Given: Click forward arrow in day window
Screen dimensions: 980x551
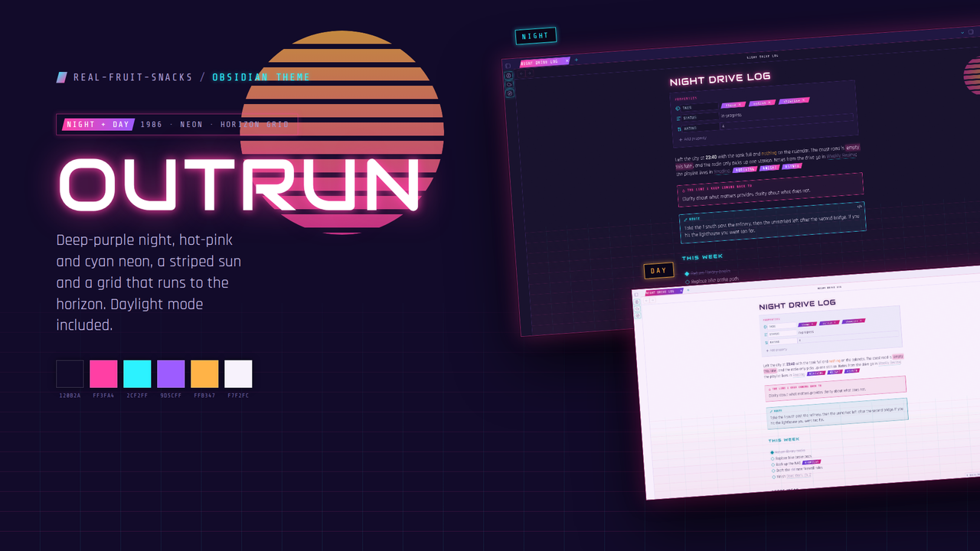Looking at the screenshot, I should click(653, 300).
